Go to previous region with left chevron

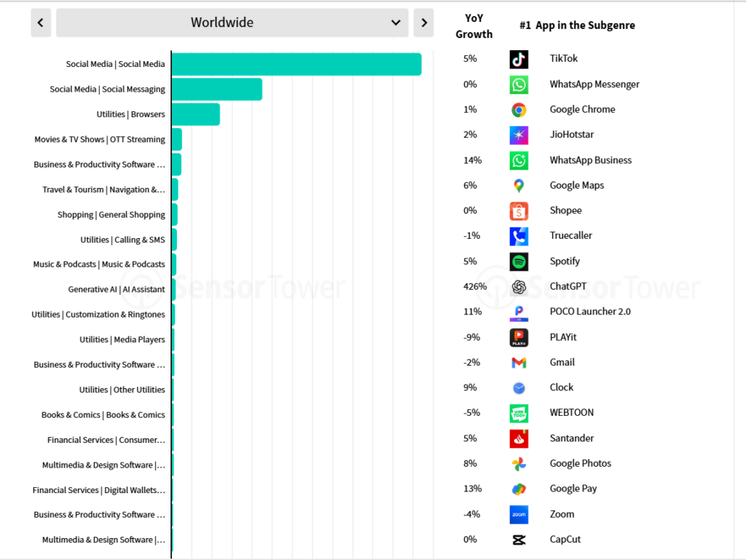(x=40, y=23)
